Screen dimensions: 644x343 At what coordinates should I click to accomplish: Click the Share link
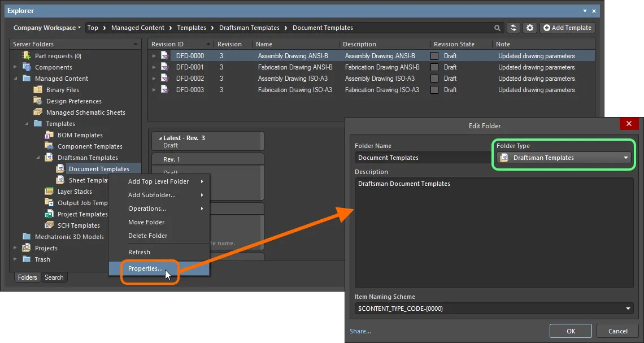click(x=360, y=331)
